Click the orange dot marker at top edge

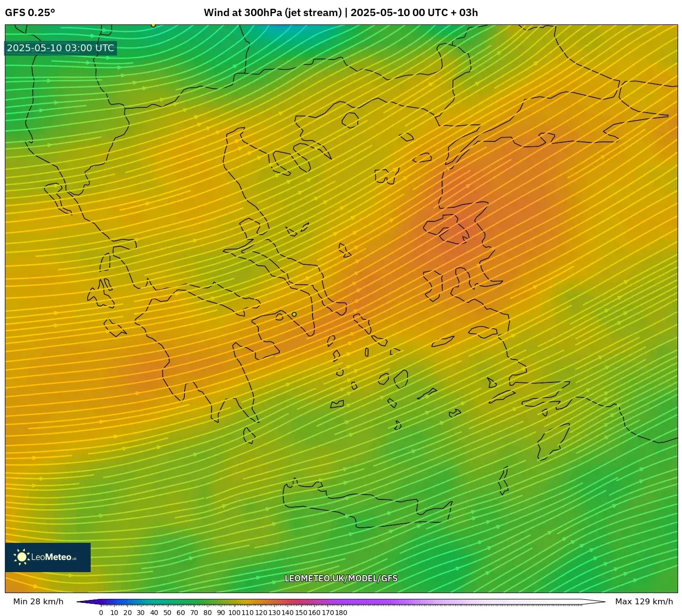[x=153, y=25]
